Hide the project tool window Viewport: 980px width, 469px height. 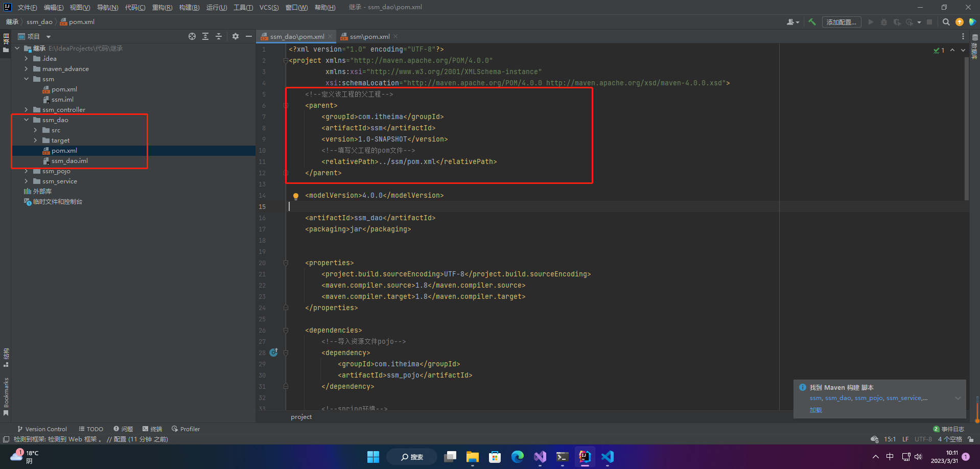tap(249, 36)
